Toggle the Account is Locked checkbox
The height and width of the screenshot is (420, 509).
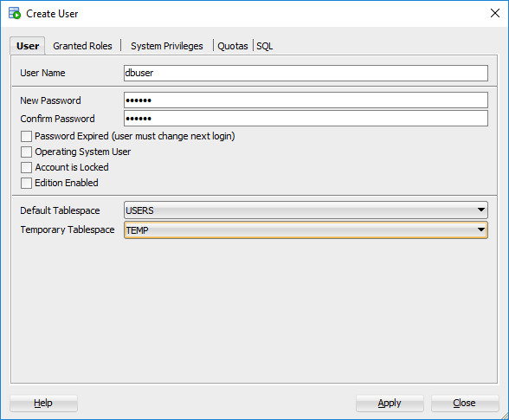point(26,167)
